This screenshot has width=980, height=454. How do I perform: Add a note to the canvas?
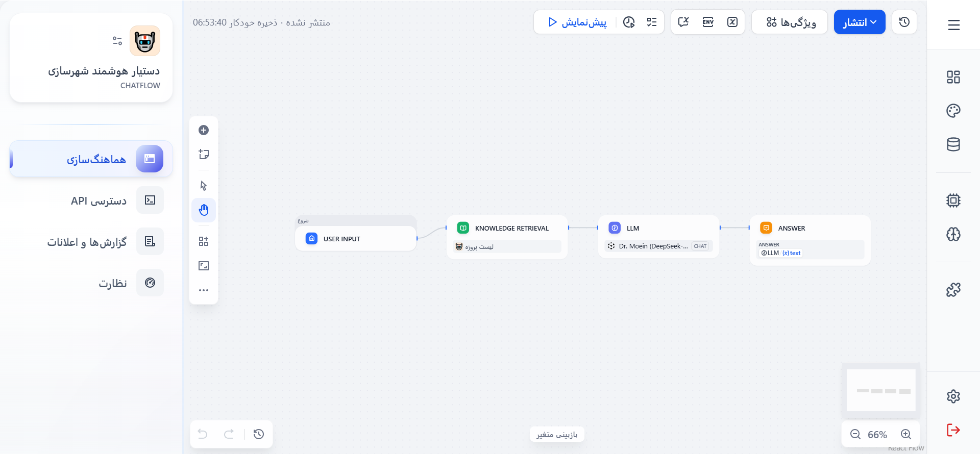coord(204,155)
